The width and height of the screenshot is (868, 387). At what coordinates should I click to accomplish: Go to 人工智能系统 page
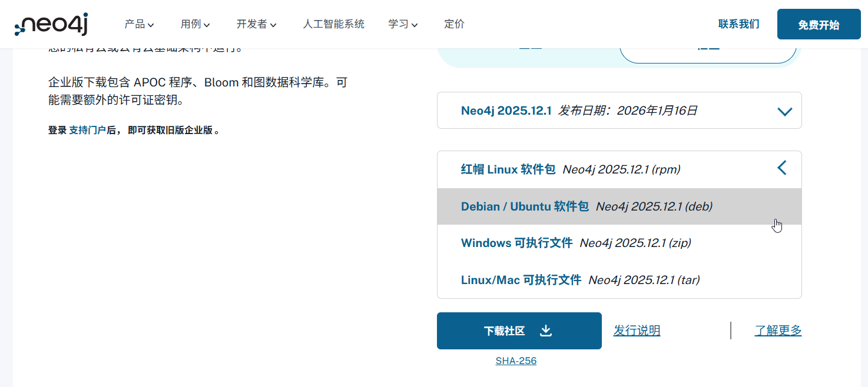coord(333,24)
